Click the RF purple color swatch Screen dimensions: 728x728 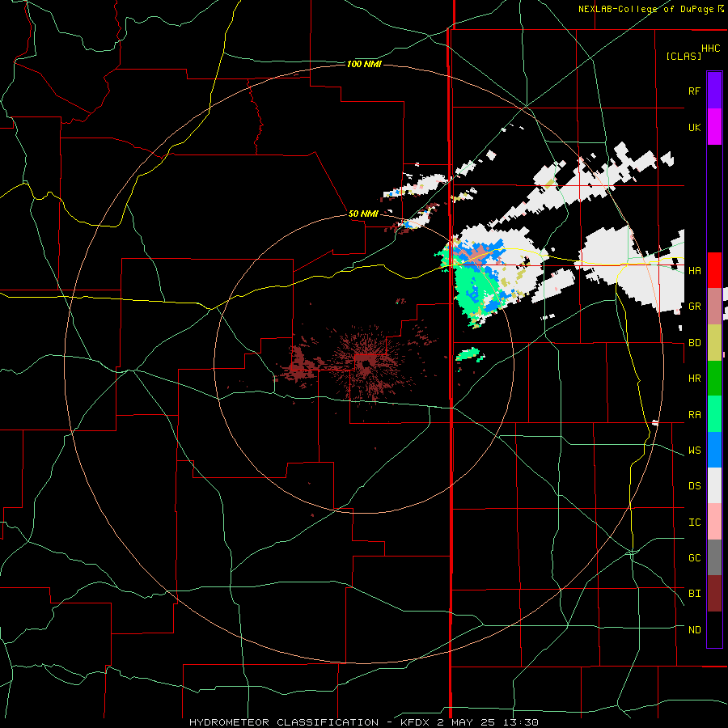pyautogui.click(x=714, y=91)
